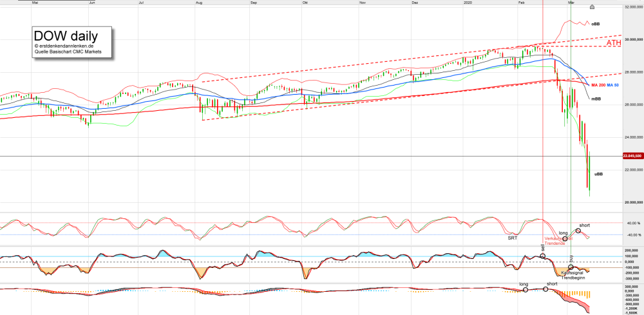The width and height of the screenshot is (644, 315).
Task: Click the short circle marker in the oscillator panel
Action: [x=578, y=231]
